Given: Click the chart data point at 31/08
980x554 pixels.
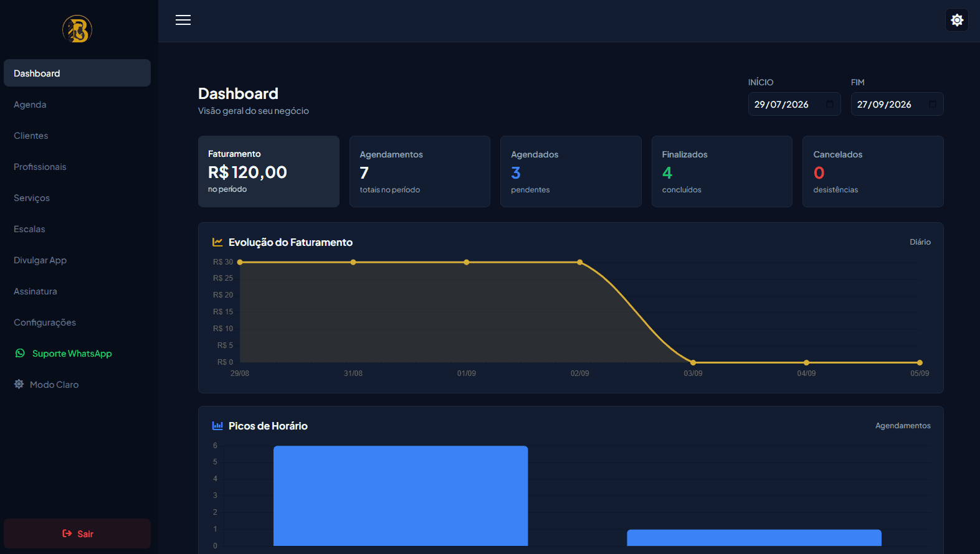Looking at the screenshot, I should pyautogui.click(x=353, y=262).
